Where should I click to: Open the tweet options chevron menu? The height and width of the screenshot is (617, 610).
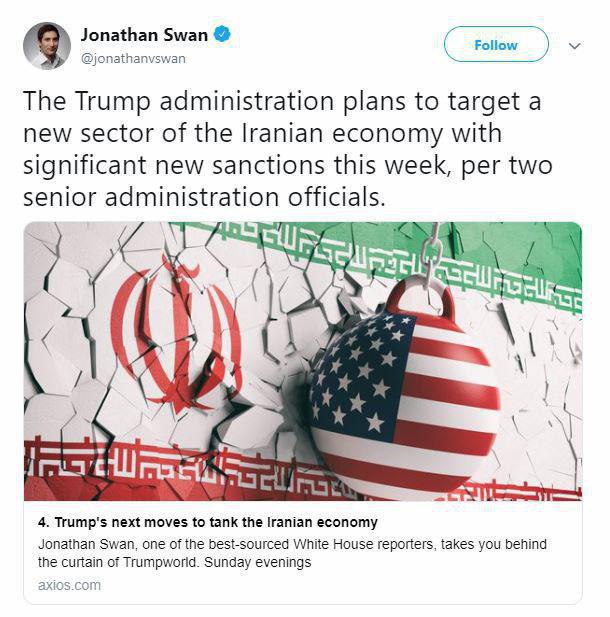click(575, 46)
